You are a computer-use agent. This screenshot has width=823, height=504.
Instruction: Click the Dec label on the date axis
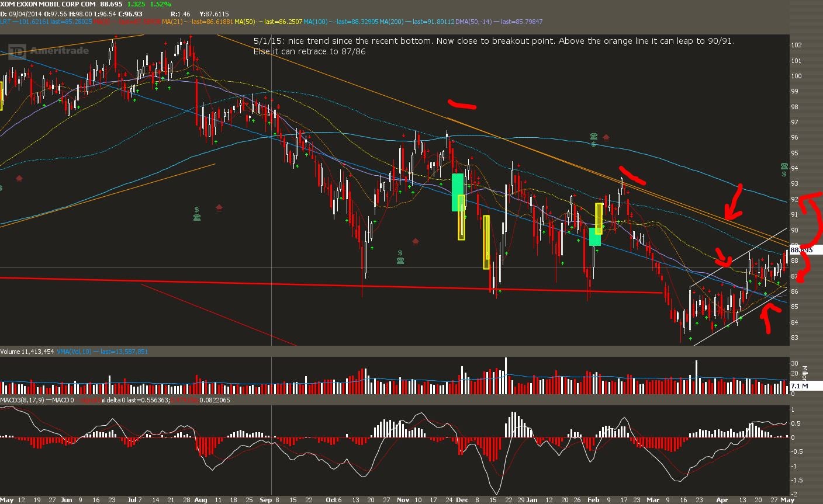coord(462,500)
